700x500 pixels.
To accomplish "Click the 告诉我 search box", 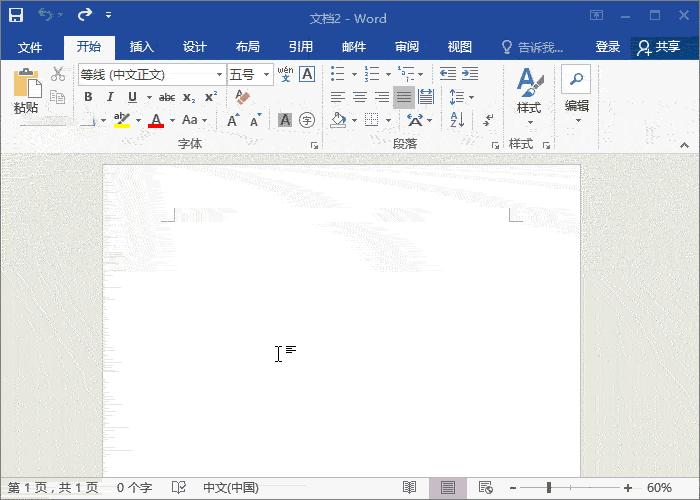I will point(533,47).
